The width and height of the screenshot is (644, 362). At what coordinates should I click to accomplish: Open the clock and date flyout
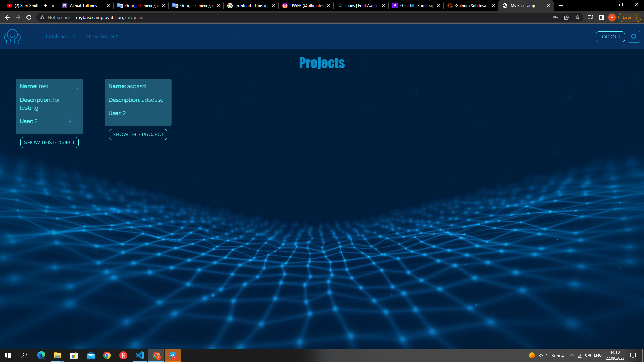tap(615, 355)
